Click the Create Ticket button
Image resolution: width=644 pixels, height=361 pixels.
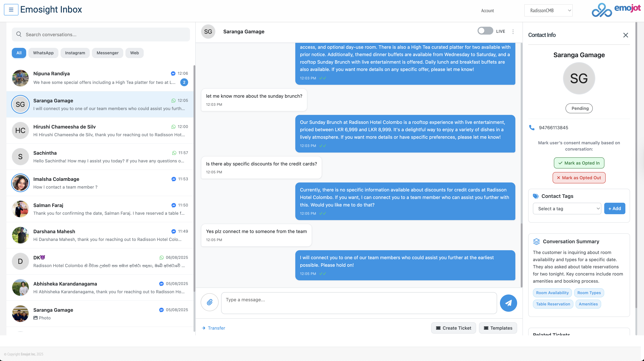click(453, 328)
